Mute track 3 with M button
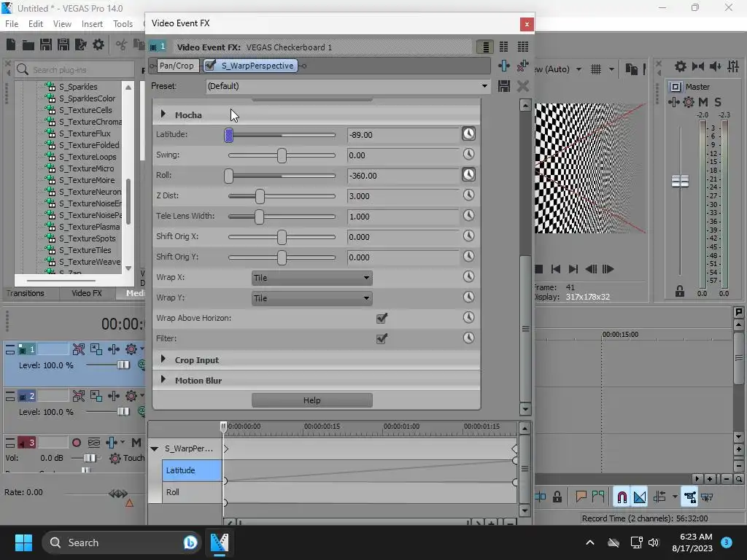 pos(136,443)
